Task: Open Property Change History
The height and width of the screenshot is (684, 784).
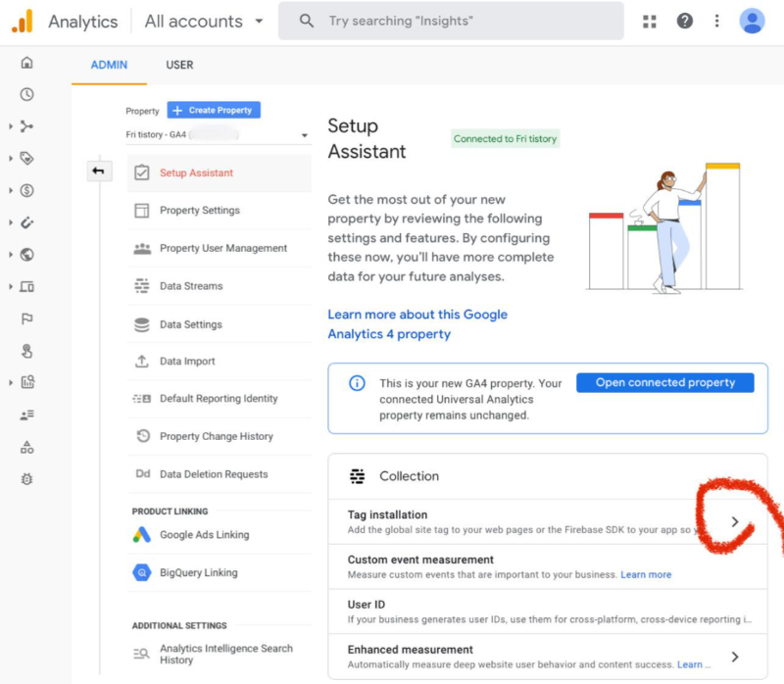Action: click(x=220, y=436)
